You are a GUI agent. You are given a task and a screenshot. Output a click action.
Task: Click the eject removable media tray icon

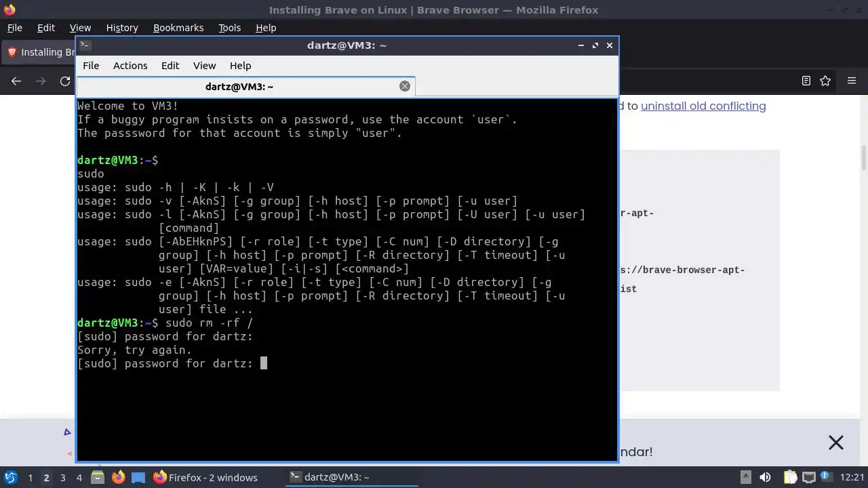(745, 477)
